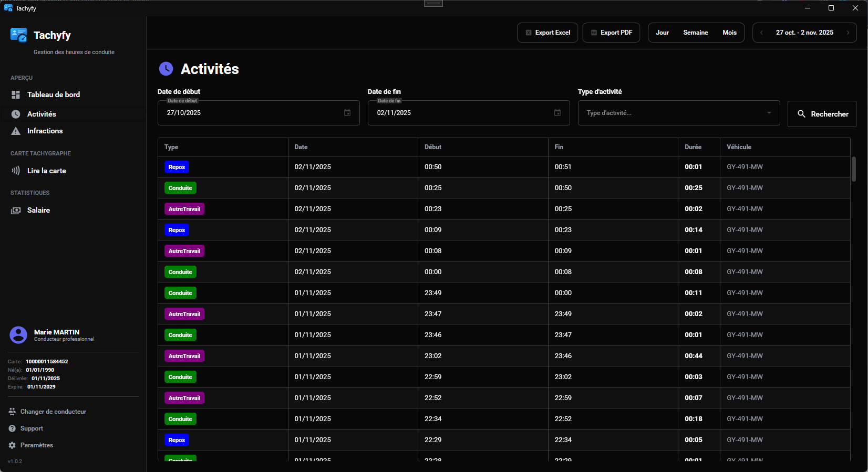868x472 pixels.
Task: Advance to next week with right chevron
Action: click(x=848, y=33)
